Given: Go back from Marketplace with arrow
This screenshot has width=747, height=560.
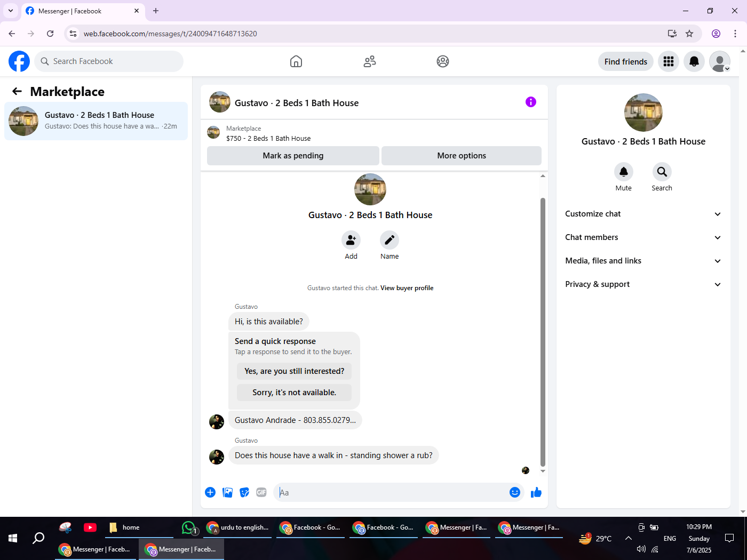Looking at the screenshot, I should (17, 91).
